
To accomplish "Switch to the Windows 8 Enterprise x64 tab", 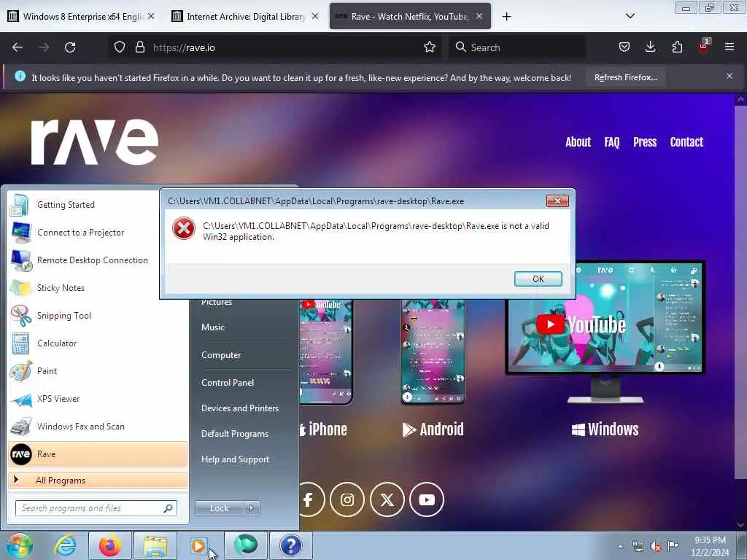I will coord(82,17).
